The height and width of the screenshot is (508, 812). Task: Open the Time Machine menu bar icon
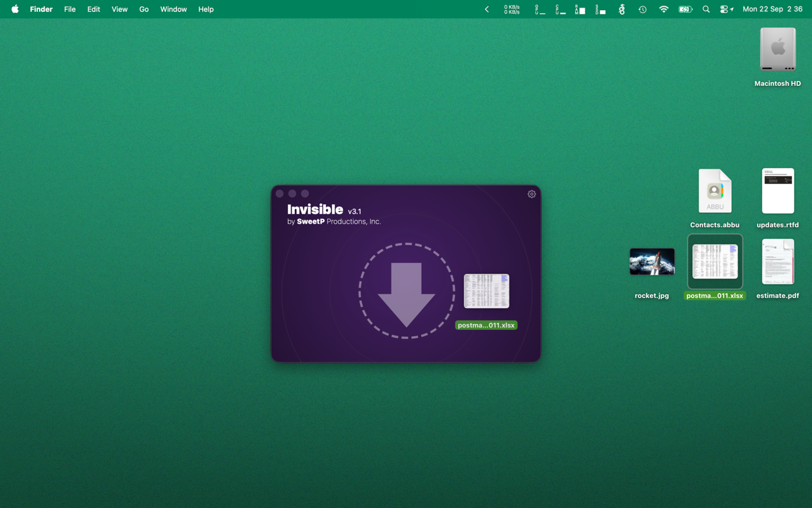[642, 9]
